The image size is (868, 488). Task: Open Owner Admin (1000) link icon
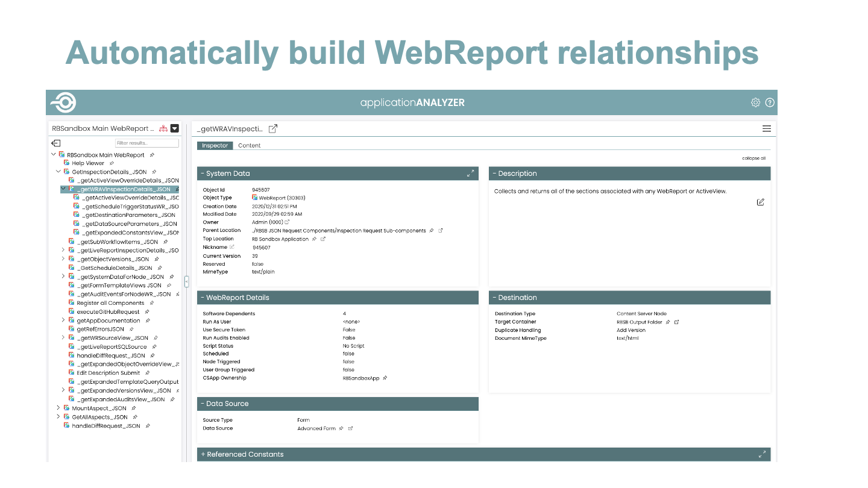click(287, 222)
